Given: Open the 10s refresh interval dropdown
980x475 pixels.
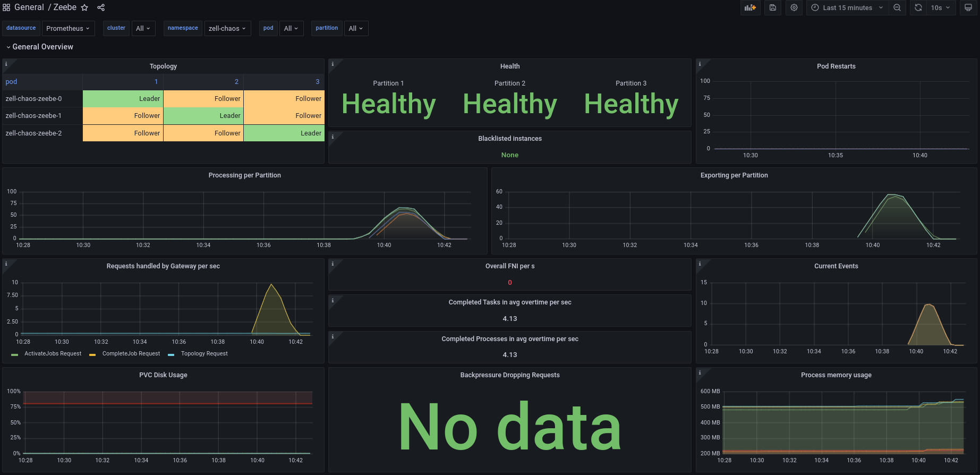Looking at the screenshot, I should [941, 7].
